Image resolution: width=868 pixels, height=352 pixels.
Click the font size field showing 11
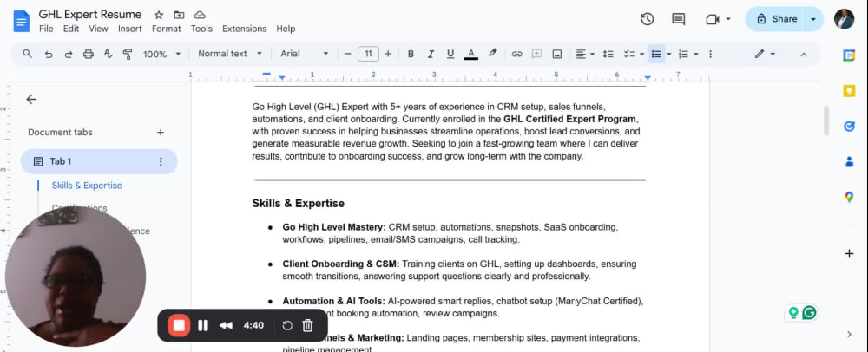pos(368,54)
